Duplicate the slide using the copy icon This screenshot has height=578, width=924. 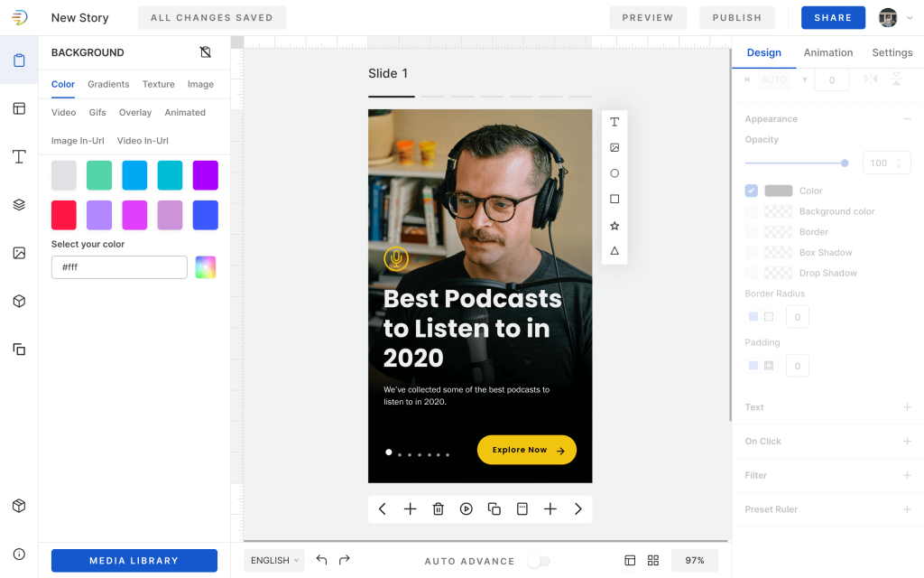point(494,508)
